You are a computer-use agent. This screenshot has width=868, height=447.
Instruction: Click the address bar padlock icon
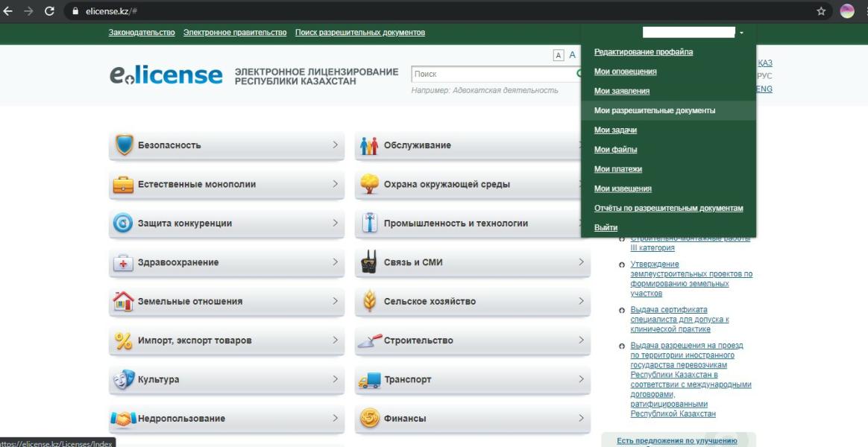(76, 11)
